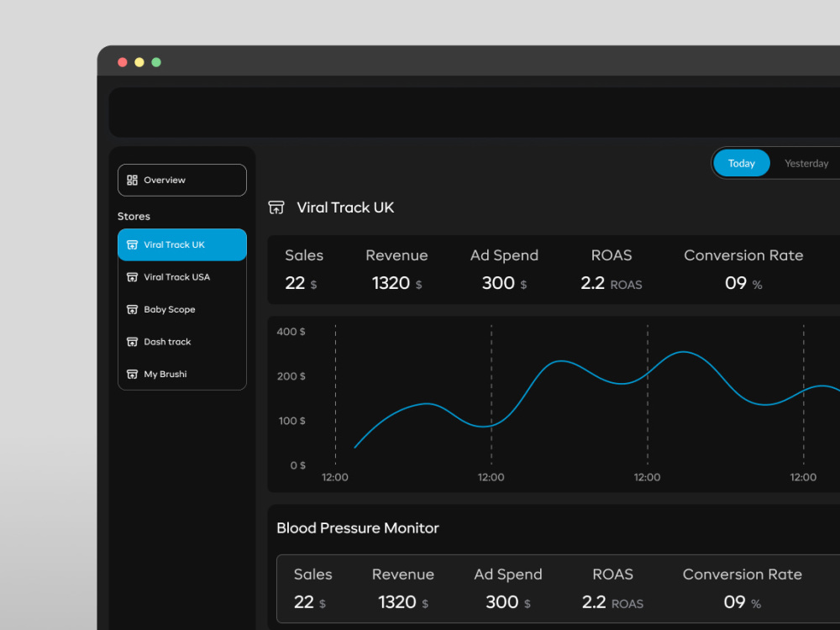Click the yellow minimize window button

tap(139, 62)
